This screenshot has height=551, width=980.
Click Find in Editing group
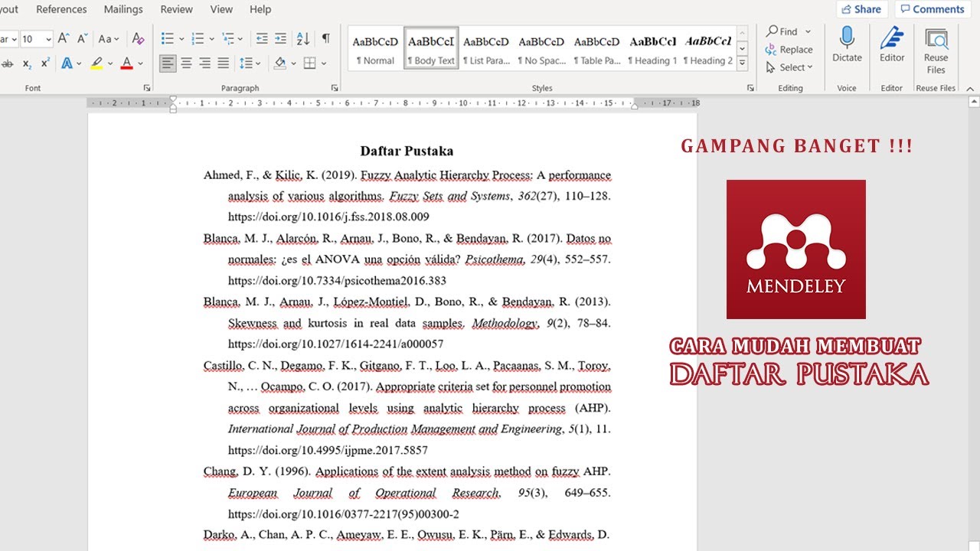coord(788,31)
